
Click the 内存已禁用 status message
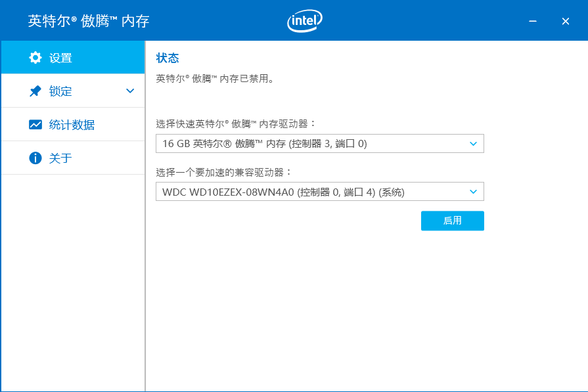coord(215,79)
